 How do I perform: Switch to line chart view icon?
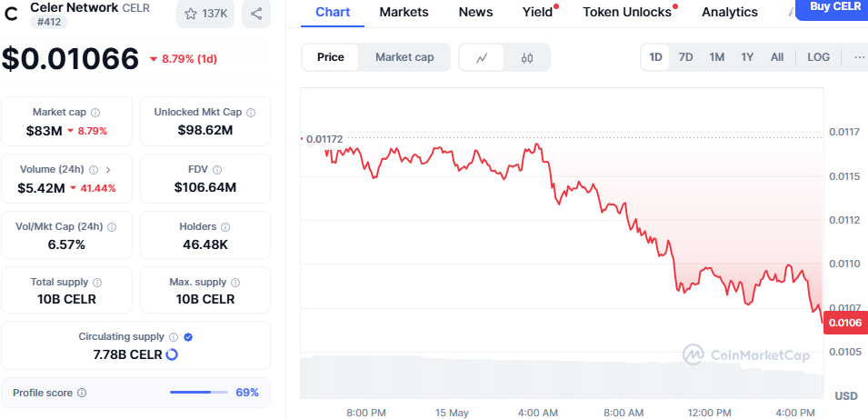coord(482,57)
